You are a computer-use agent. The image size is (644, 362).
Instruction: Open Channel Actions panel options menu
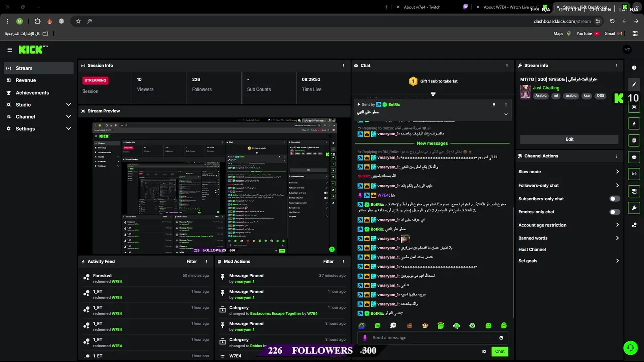pyautogui.click(x=616, y=156)
